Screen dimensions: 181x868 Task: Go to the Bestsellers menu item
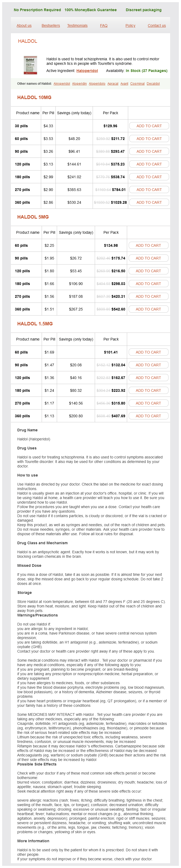pyautogui.click(x=50, y=25)
